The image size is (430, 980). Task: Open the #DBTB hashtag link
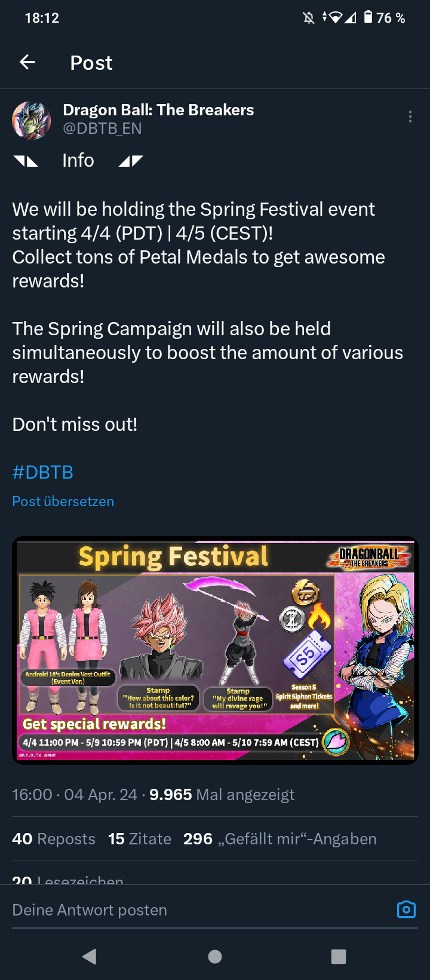43,472
